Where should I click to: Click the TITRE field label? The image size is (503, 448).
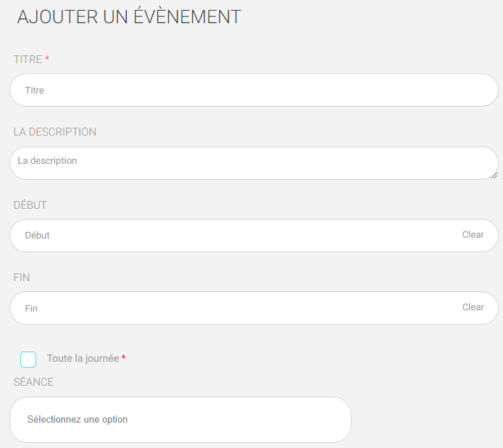[28, 59]
